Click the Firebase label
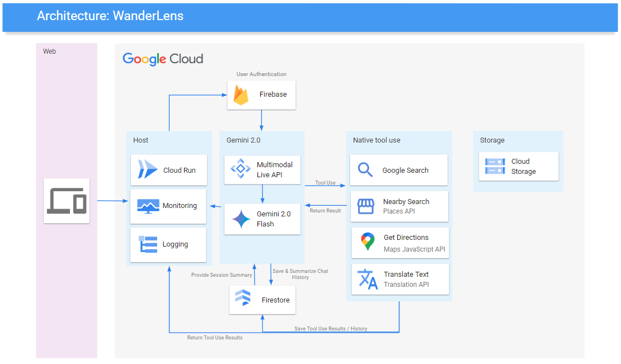 273,94
